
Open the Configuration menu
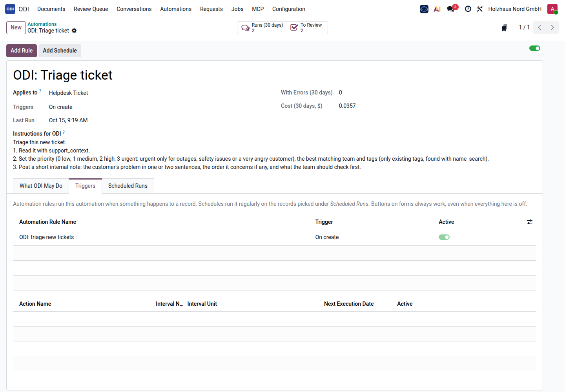click(289, 9)
